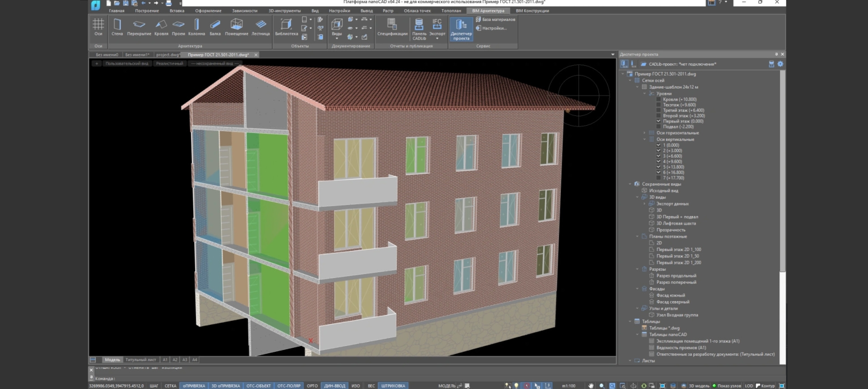Image resolution: width=868 pixels, height=389 pixels.
Task: Toggle Диспетчер проекта panel button
Action: pyautogui.click(x=461, y=30)
